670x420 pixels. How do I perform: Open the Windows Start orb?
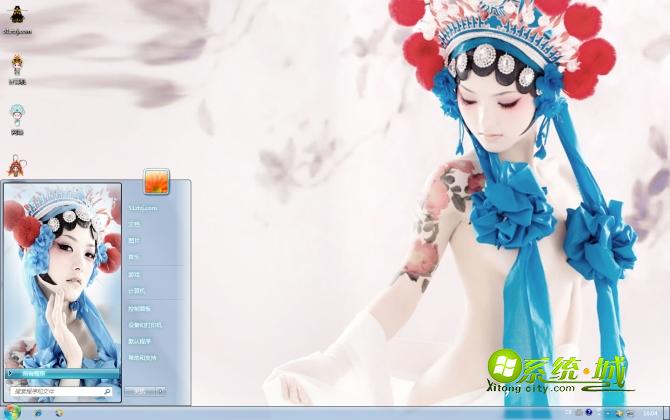pos(10,413)
